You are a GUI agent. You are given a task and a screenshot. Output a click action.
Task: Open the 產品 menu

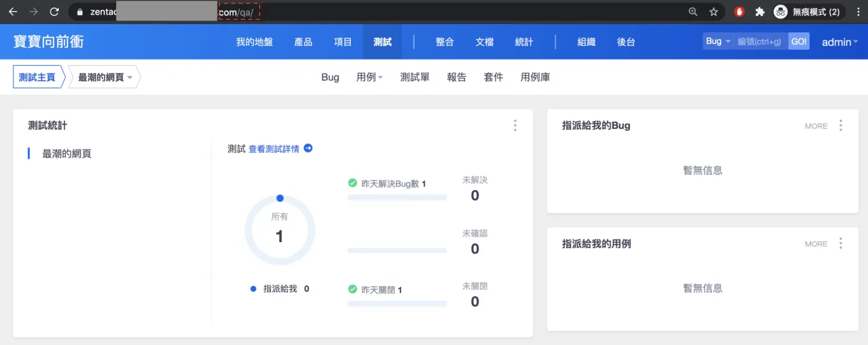(x=303, y=42)
